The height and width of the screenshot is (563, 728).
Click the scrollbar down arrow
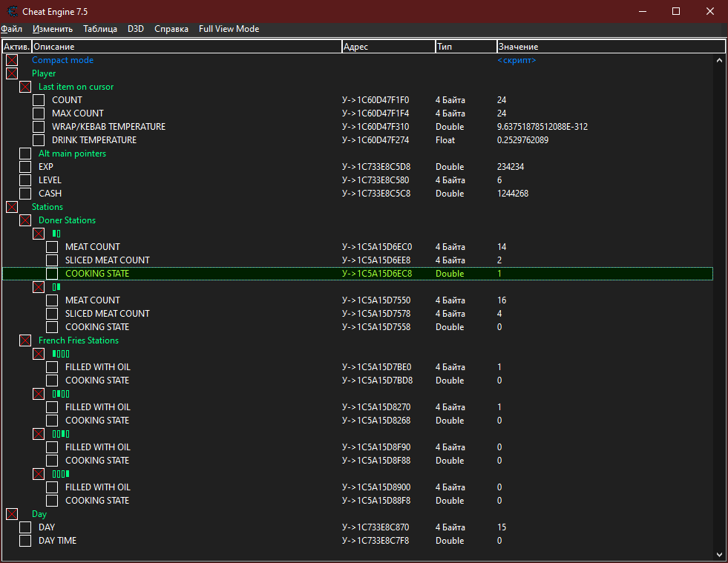pyautogui.click(x=719, y=554)
